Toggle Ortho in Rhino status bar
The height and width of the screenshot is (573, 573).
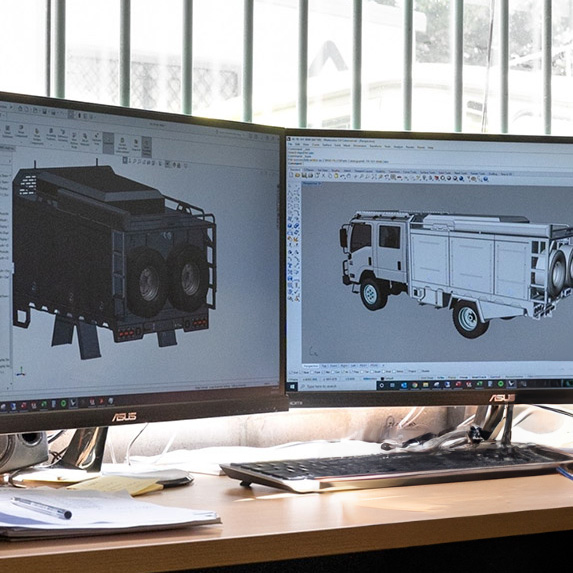point(441,378)
